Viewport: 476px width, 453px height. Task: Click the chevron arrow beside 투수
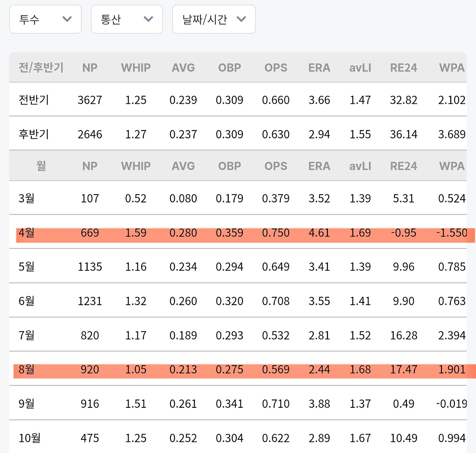pos(67,19)
